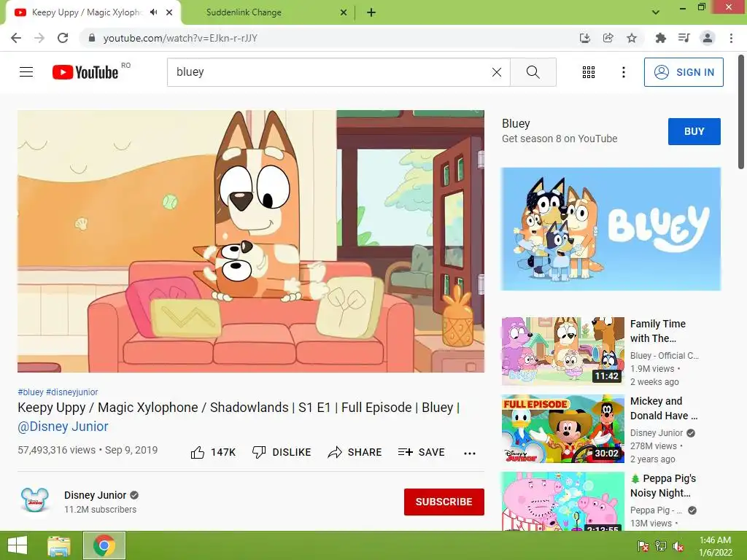The image size is (747, 560).
Task: Click the video player to pause
Action: click(x=251, y=241)
